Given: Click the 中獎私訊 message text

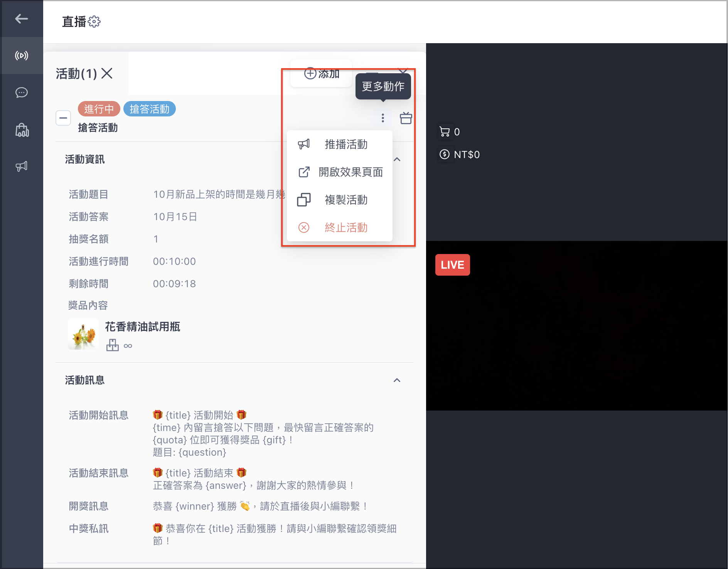Looking at the screenshot, I should pyautogui.click(x=275, y=534).
